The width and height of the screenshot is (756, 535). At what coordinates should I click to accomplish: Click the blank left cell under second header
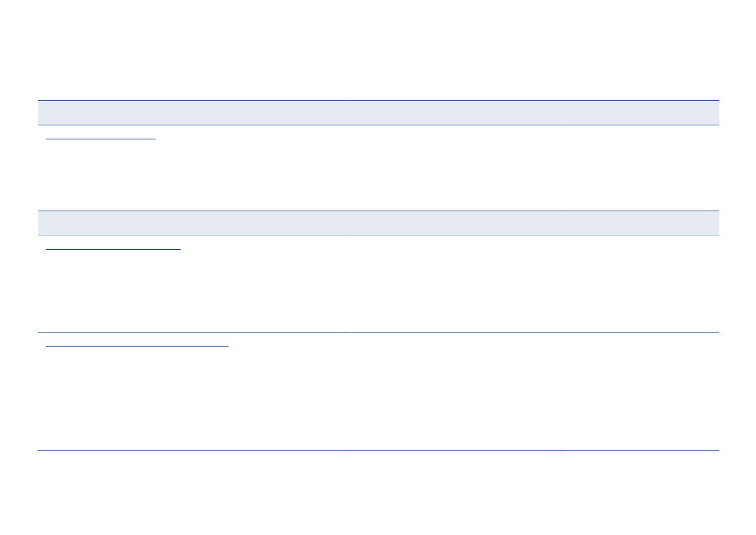194,283
